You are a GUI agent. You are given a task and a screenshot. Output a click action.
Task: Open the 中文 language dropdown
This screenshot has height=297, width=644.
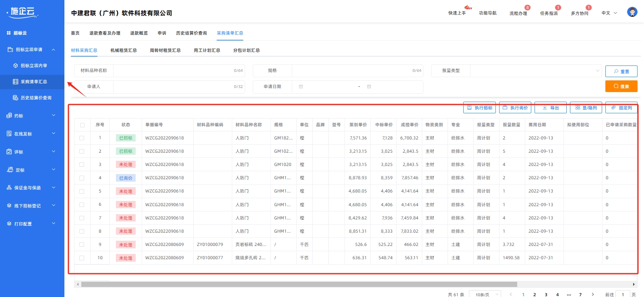click(x=609, y=13)
